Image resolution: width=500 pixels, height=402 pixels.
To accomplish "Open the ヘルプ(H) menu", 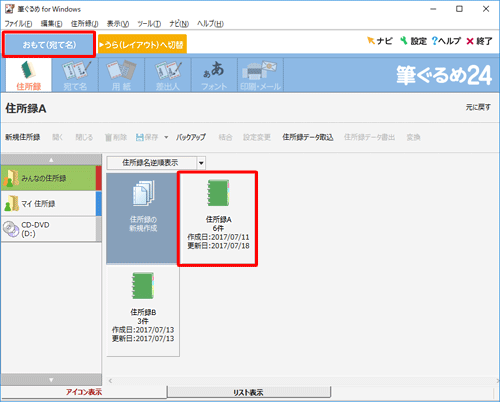I will point(210,24).
